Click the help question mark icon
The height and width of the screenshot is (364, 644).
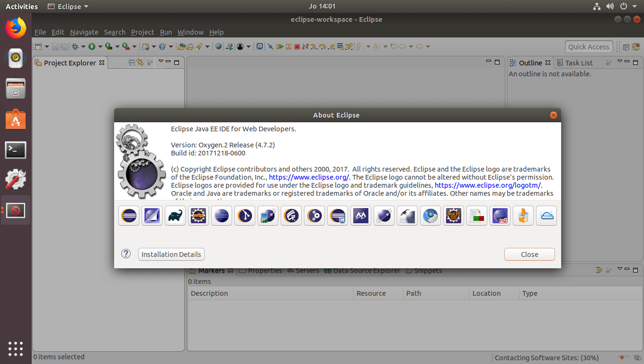(126, 254)
